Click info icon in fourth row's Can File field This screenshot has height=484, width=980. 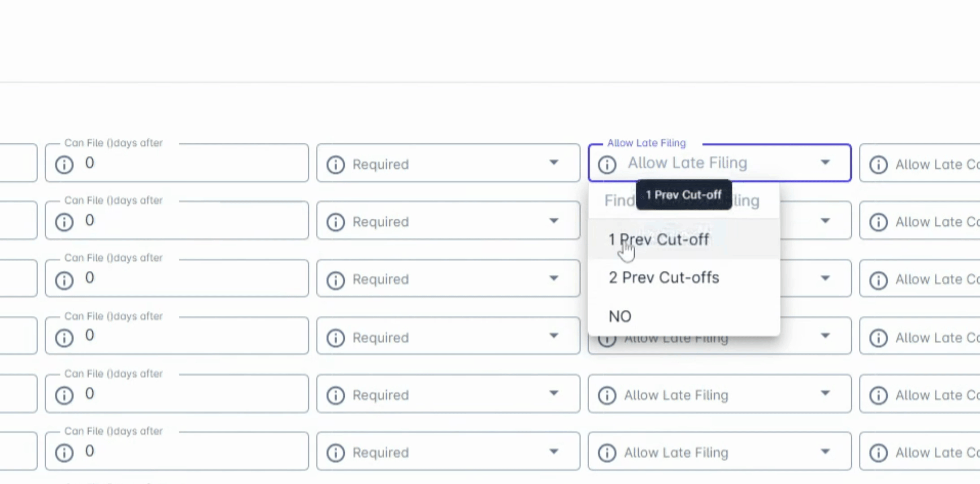coord(64,337)
